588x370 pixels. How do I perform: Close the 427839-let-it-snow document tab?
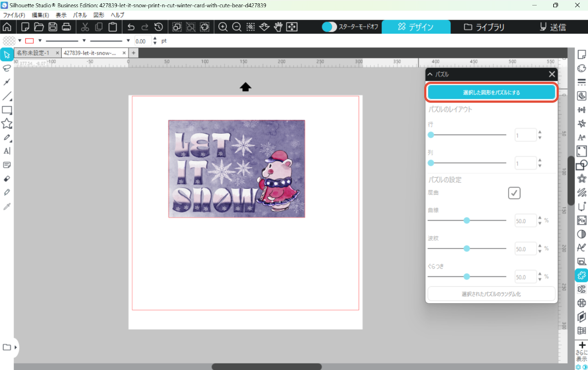124,53
